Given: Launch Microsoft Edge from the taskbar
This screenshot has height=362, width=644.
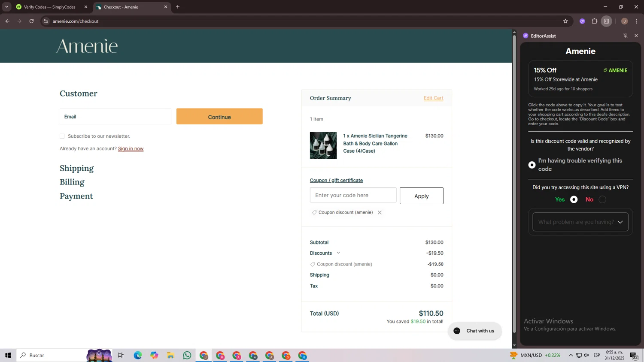Looking at the screenshot, I should (137, 355).
